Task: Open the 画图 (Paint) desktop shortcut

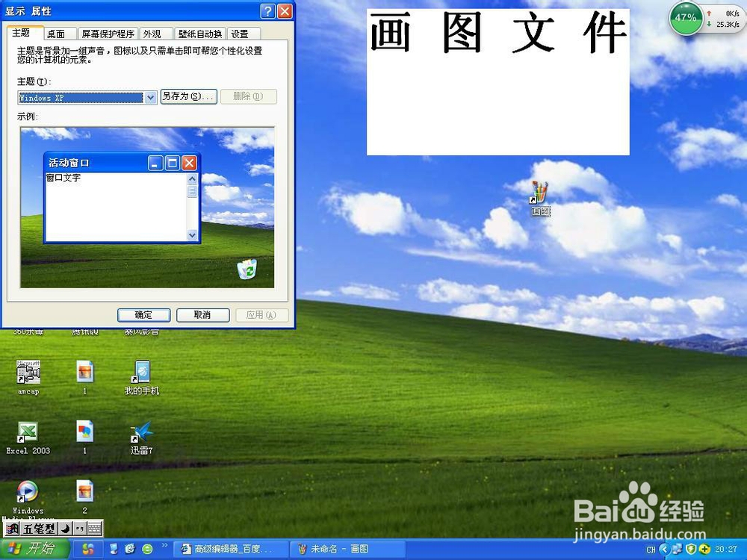Action: pyautogui.click(x=540, y=198)
